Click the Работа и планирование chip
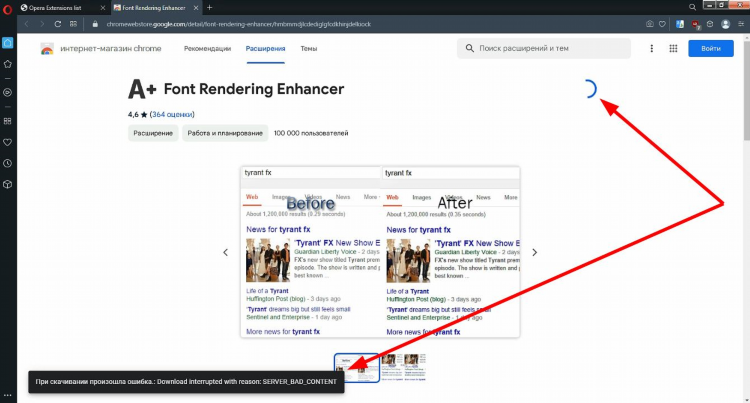Screen dimensions: 750x403 tap(225, 133)
